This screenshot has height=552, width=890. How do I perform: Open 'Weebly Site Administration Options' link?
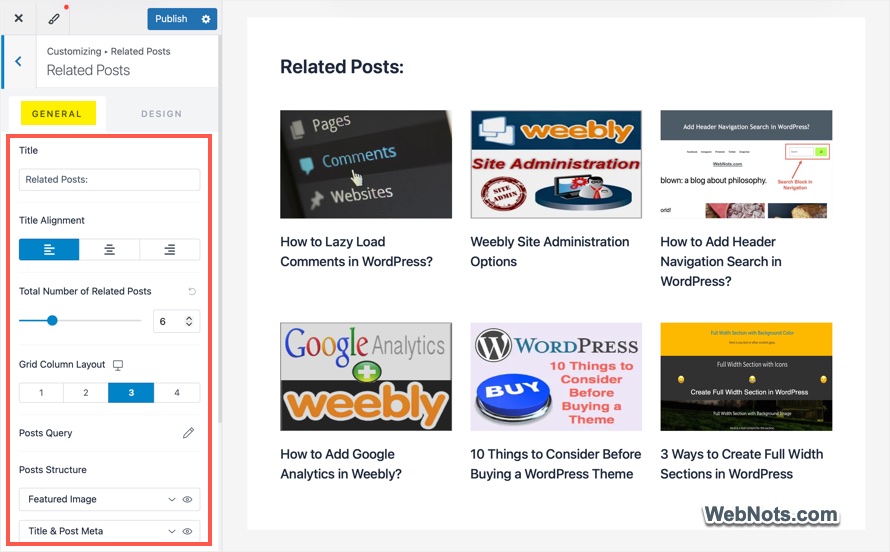coord(549,251)
